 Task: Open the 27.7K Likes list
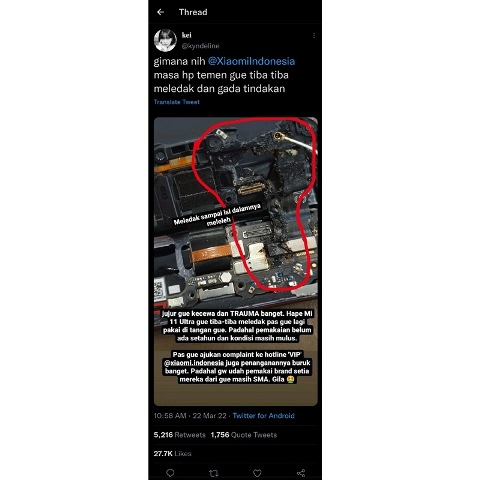click(172, 453)
